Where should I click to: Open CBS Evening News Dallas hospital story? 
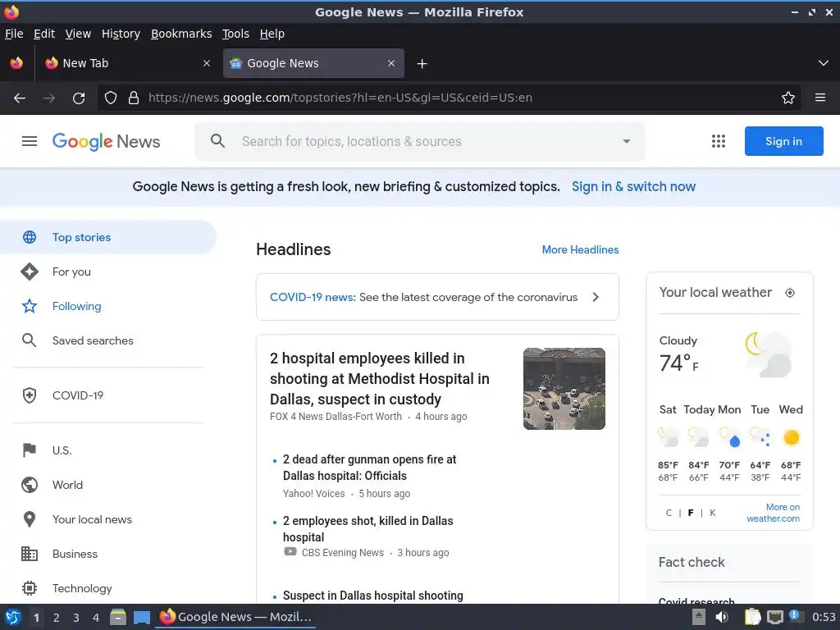pos(367,529)
